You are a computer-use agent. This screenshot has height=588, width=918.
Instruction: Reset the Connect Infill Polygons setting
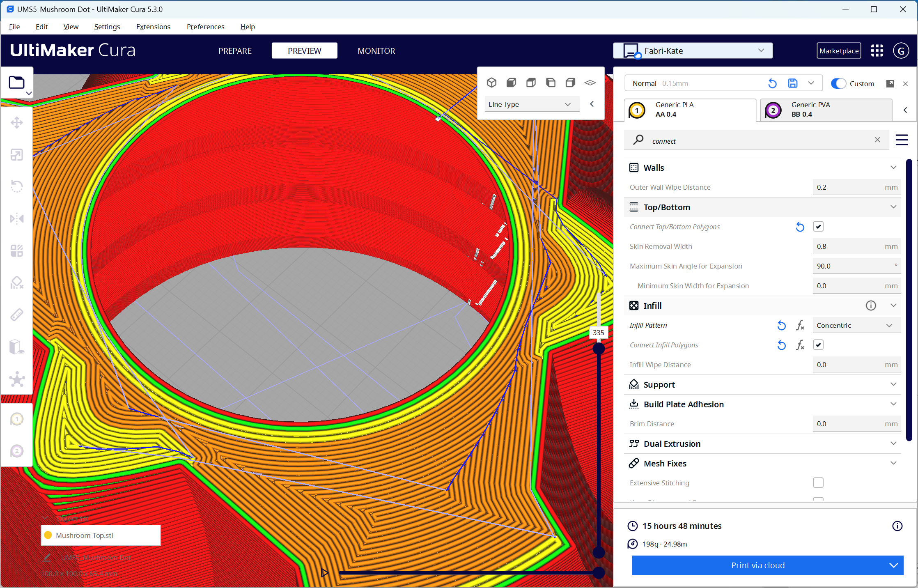tap(781, 345)
